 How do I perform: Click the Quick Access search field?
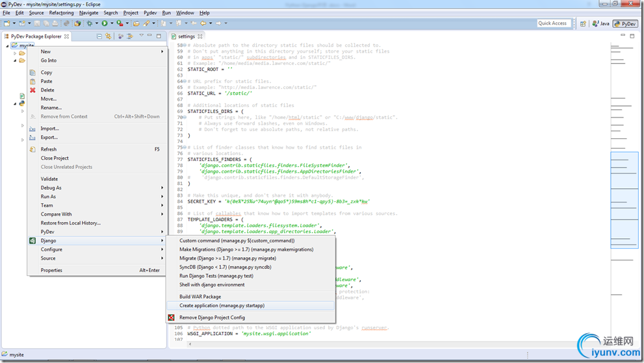coord(554,23)
